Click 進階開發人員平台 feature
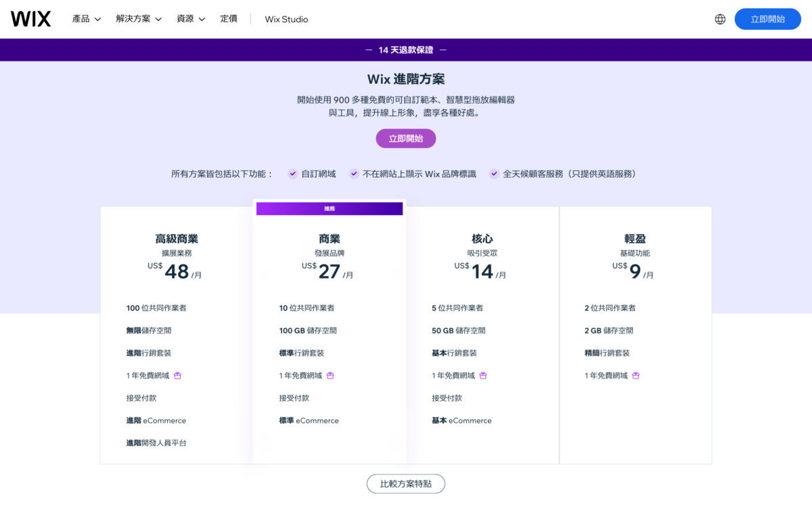Viewport: 812px width, 505px height. (x=156, y=443)
